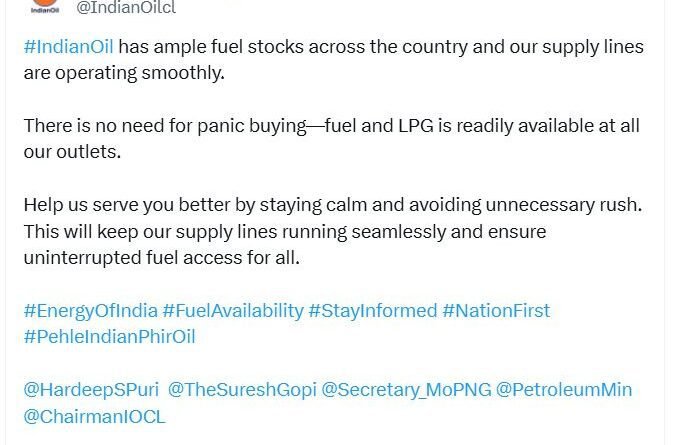679x445 pixels.
Task: Go to the @PetroleumMin mention
Action: 563,389
